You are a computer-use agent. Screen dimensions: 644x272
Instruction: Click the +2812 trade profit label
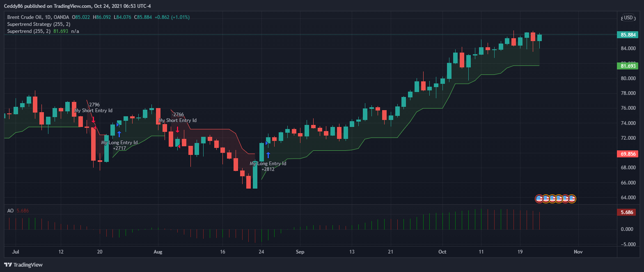268,169
